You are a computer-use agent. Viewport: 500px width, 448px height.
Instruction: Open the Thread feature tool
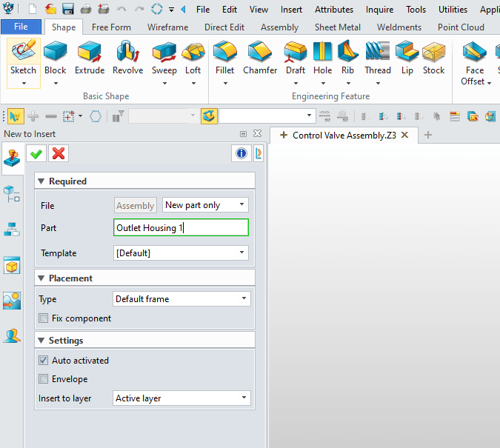(377, 59)
